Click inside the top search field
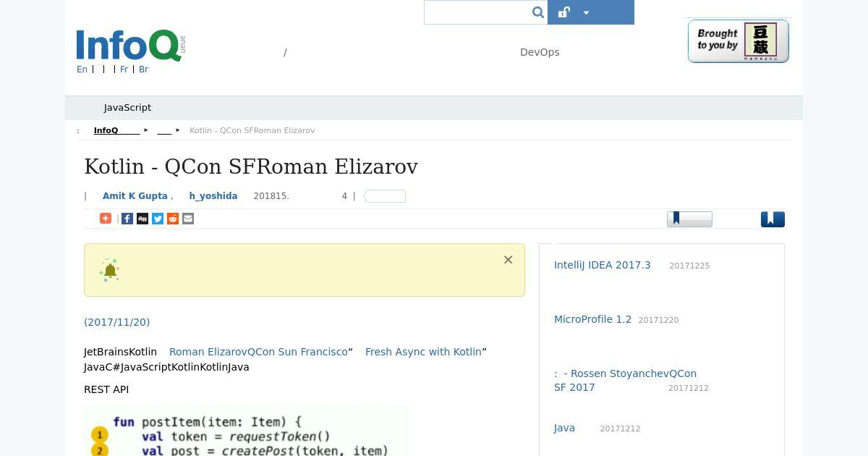This screenshot has height=456, width=868. click(478, 12)
